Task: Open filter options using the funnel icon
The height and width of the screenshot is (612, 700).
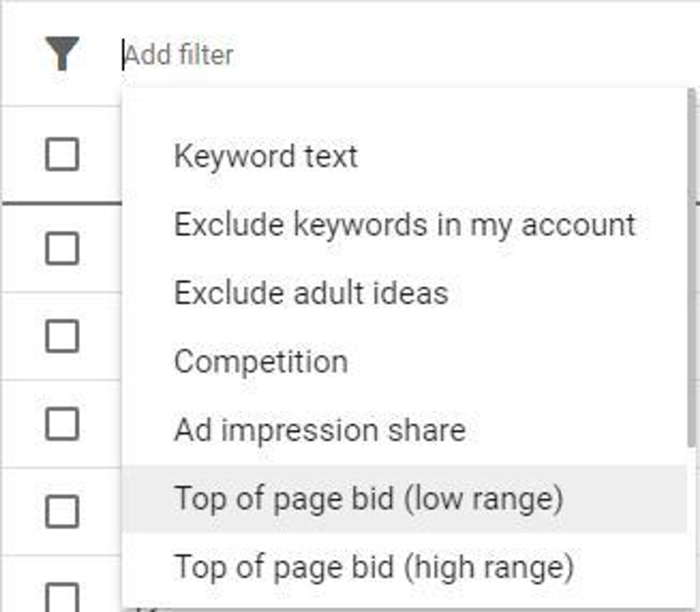Action: point(62,53)
